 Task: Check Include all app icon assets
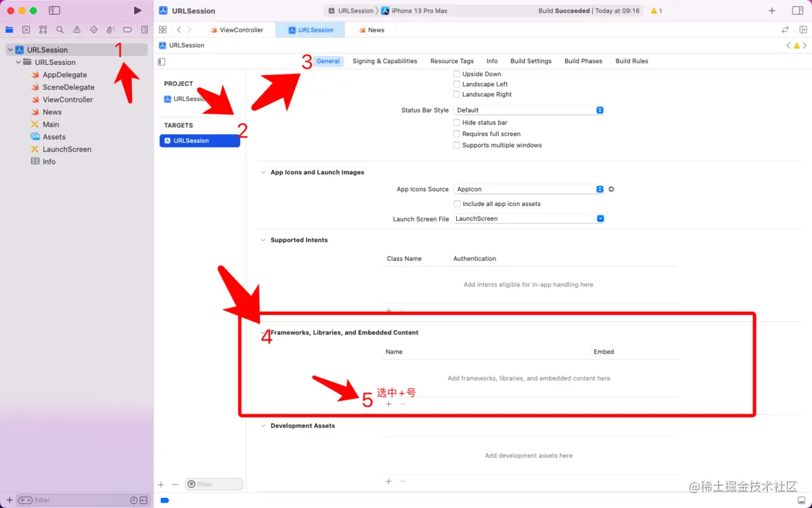[x=457, y=203]
